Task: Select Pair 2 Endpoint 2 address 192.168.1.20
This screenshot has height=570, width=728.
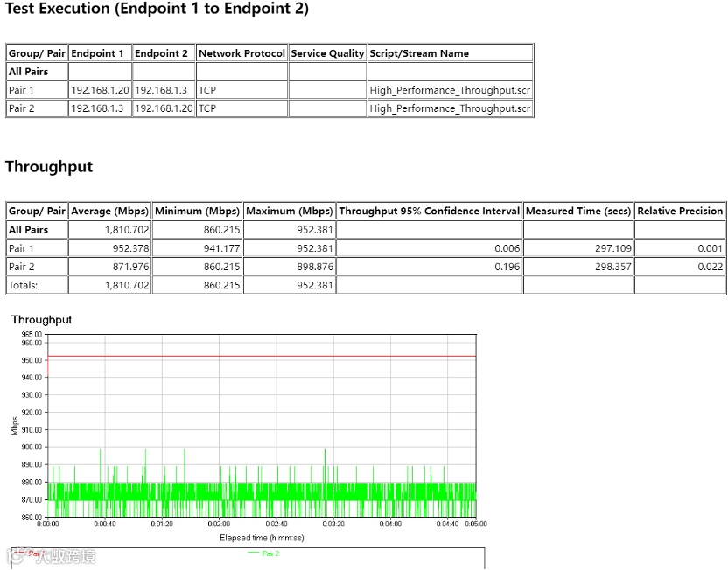Action: [x=164, y=108]
